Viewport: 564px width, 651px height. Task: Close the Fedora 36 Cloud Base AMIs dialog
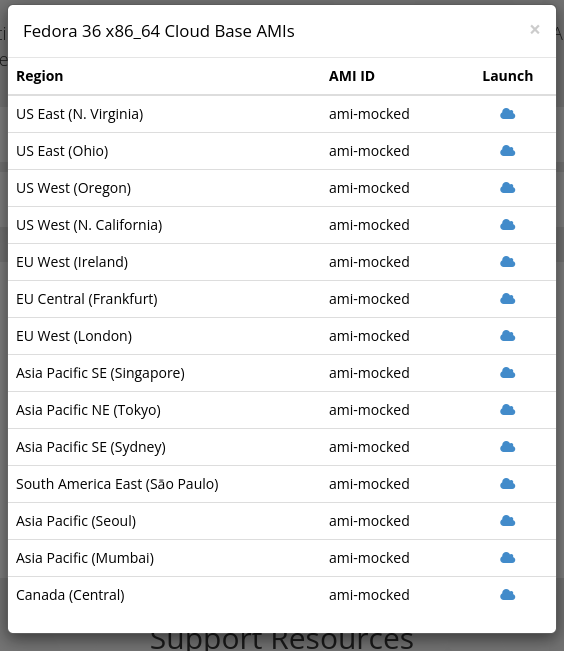point(535,29)
